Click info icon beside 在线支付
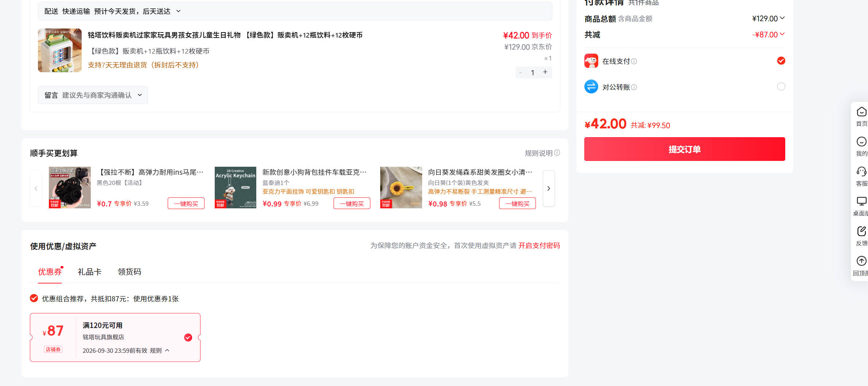This screenshot has height=386, width=868. (634, 61)
